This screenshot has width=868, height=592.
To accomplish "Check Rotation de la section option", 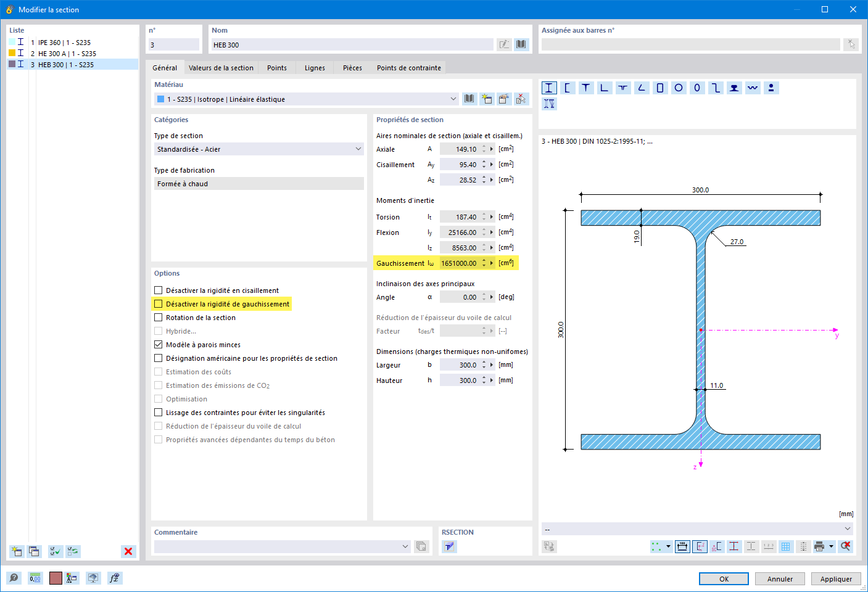I will 159,318.
